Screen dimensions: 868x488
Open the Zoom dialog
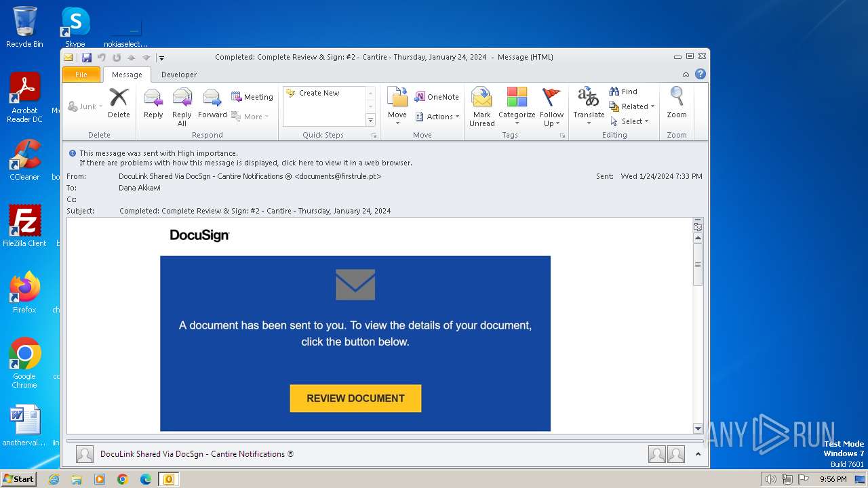pyautogui.click(x=677, y=104)
